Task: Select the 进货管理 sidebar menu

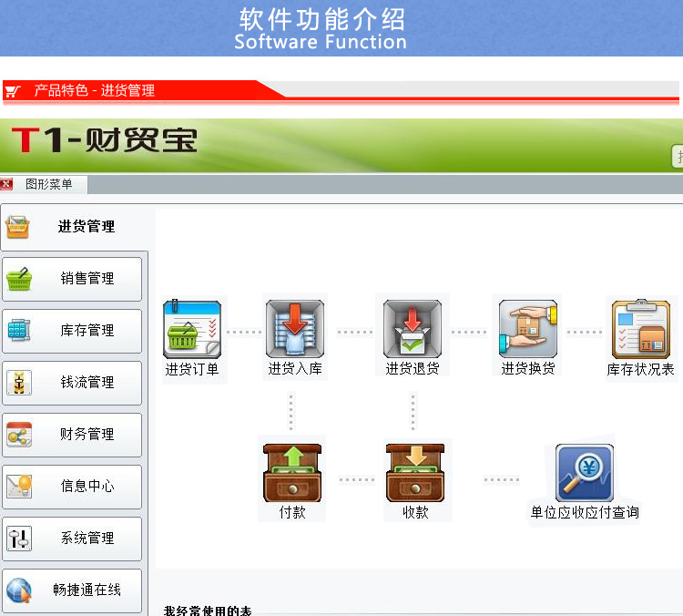Action: [x=74, y=227]
